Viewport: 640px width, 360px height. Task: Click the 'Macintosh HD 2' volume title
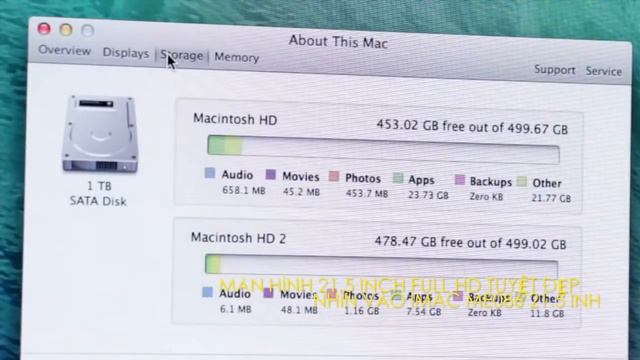(x=238, y=238)
